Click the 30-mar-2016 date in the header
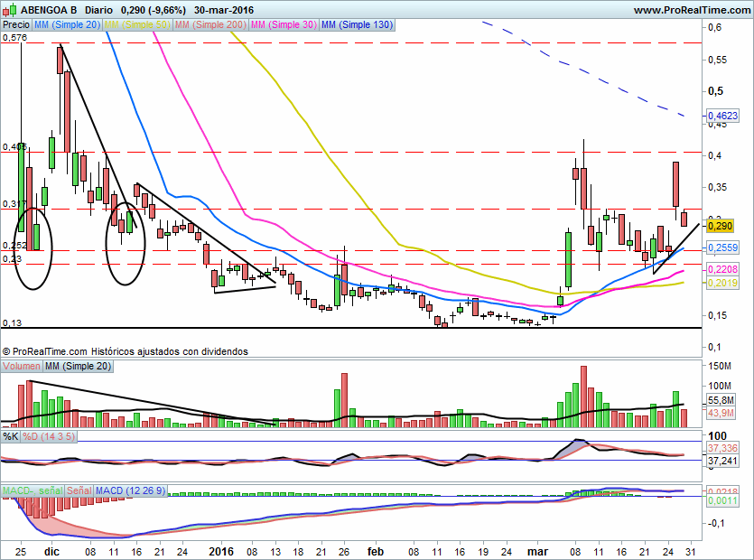The height and width of the screenshot is (560, 754). pos(224,10)
